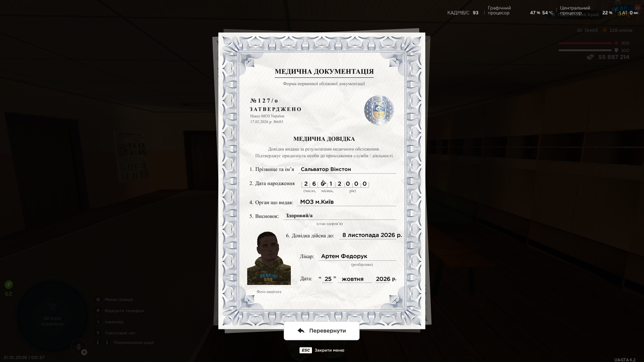Click the orange dot beside 228 online
Screen dimensions: 644x362
point(605,30)
